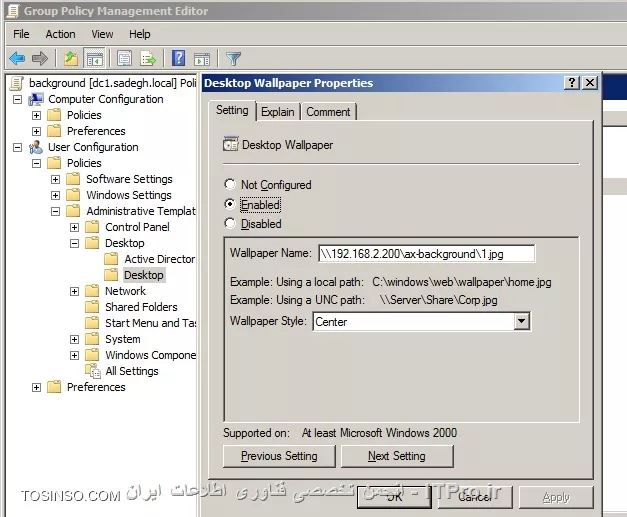Select the Start Menu and Taskbar tree item
This screenshot has height=517, width=627.
click(x=150, y=323)
